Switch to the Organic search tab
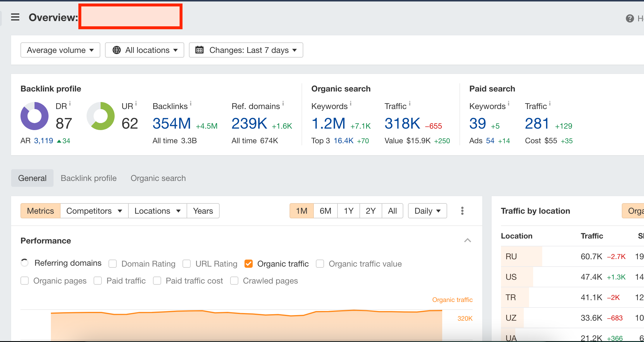644x342 pixels. tap(158, 178)
